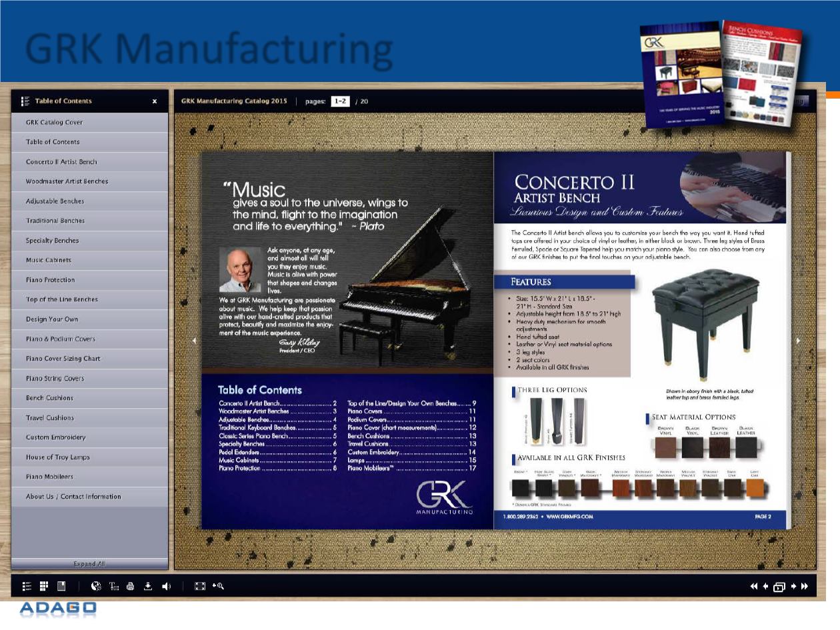This screenshot has height=630, width=840.
Task: Flip to the next page with right edge arrow
Action: (x=799, y=341)
